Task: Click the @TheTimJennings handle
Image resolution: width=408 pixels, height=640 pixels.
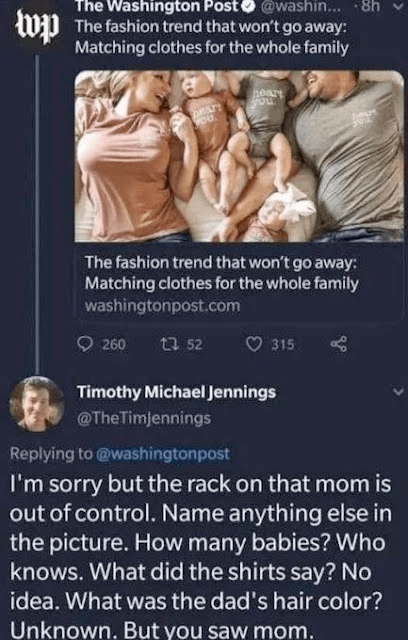Action: (144, 418)
